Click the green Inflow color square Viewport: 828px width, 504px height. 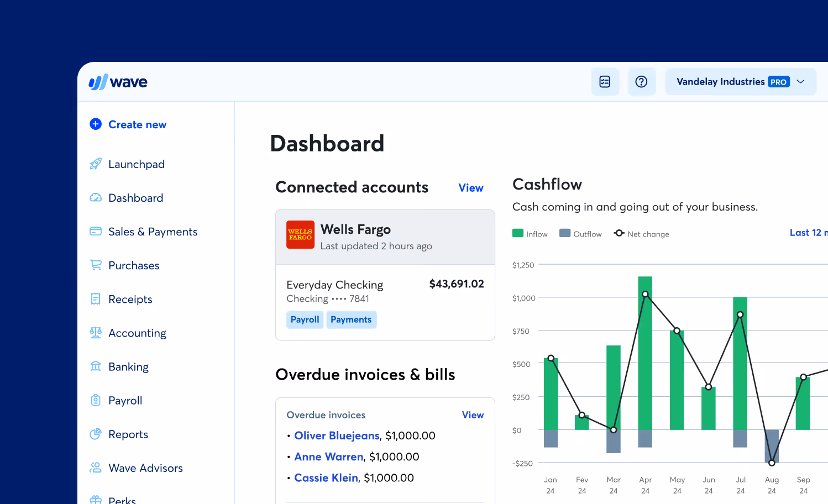click(x=517, y=233)
